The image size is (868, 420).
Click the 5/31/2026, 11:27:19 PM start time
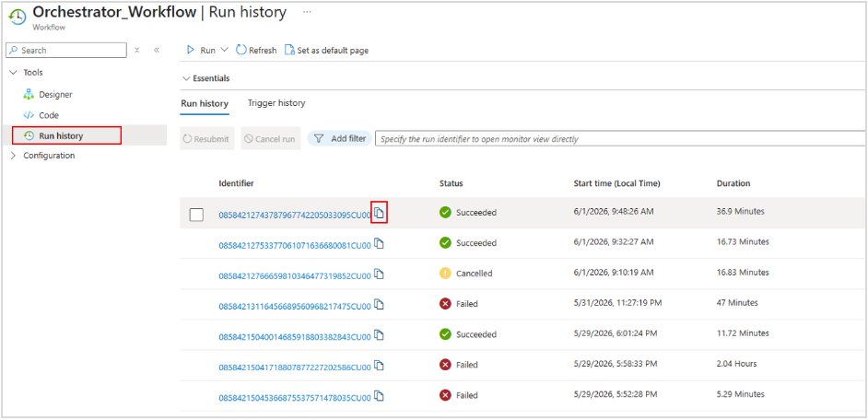tap(617, 303)
